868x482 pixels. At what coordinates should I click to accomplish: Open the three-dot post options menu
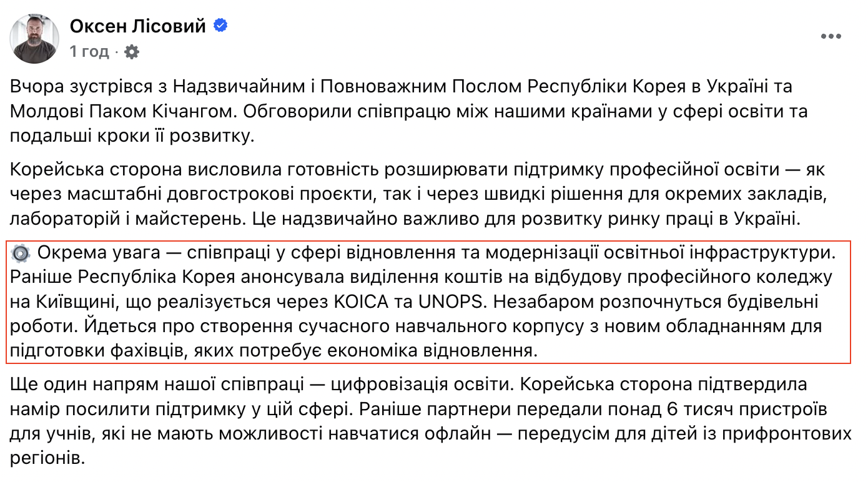(831, 37)
